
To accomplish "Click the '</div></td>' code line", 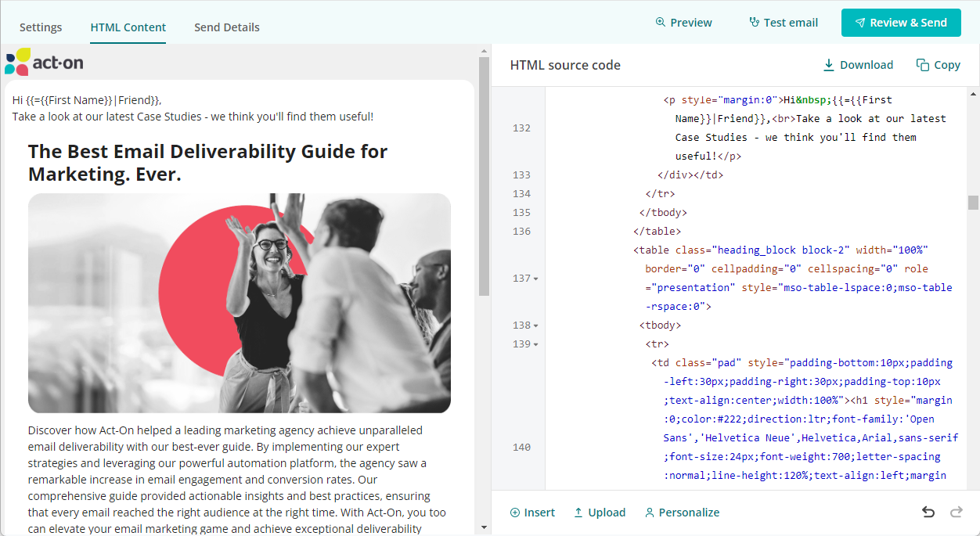I will 690,175.
